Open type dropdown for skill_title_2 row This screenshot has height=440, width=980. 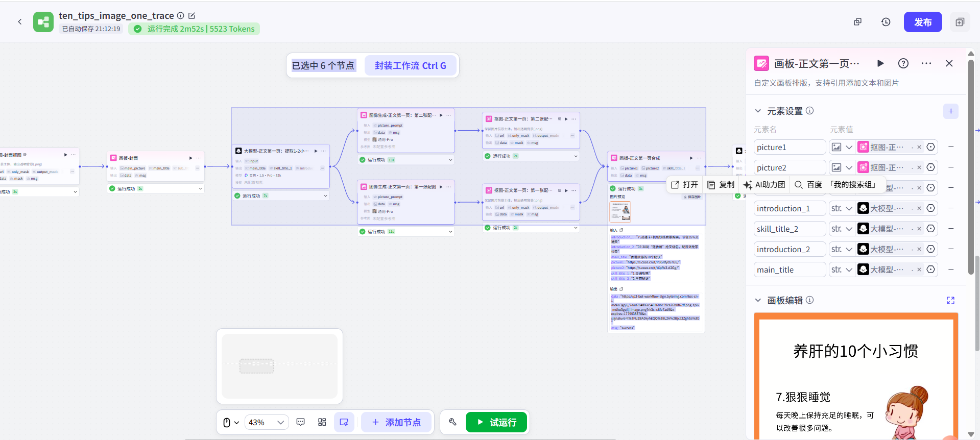[842, 229]
